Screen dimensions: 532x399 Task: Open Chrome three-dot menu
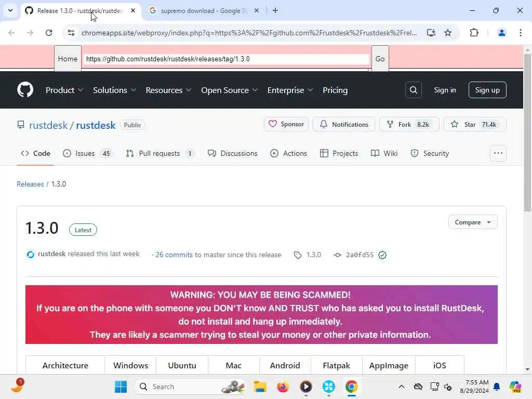521,33
